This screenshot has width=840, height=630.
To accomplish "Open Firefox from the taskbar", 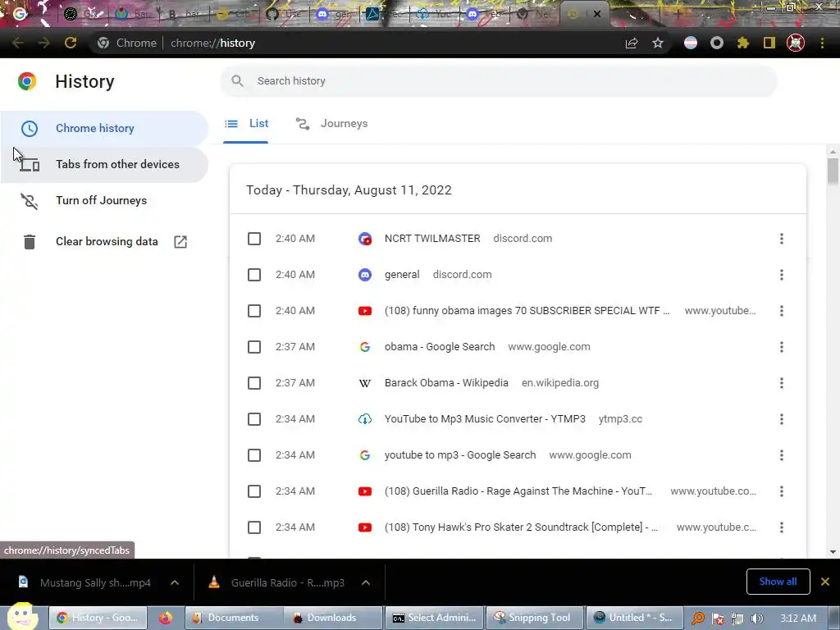I will [166, 618].
